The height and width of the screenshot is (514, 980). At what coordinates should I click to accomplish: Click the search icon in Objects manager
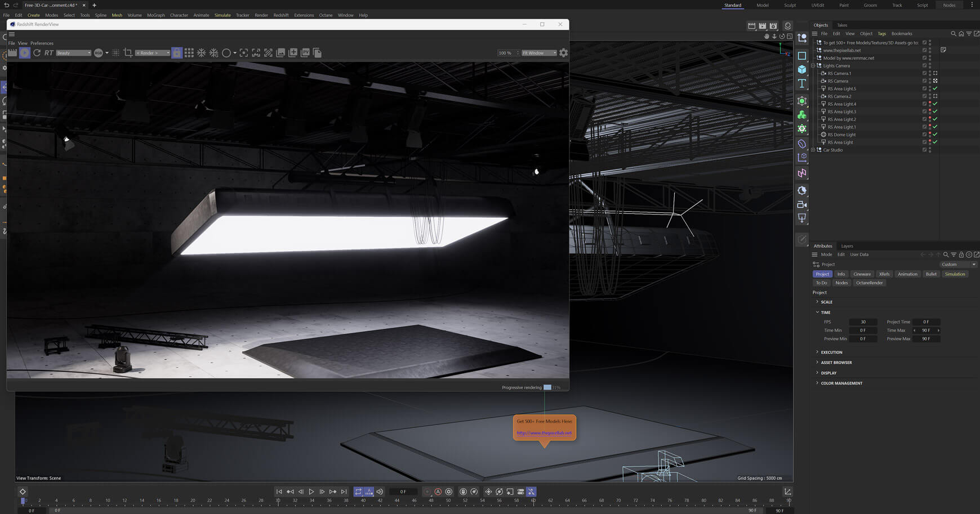[954, 34]
